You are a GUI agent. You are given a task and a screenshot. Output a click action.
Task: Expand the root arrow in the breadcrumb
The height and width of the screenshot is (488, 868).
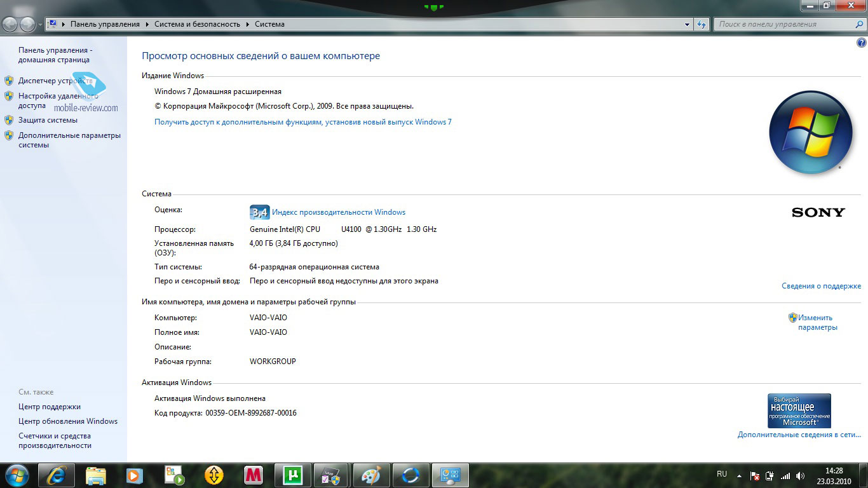pyautogui.click(x=64, y=24)
